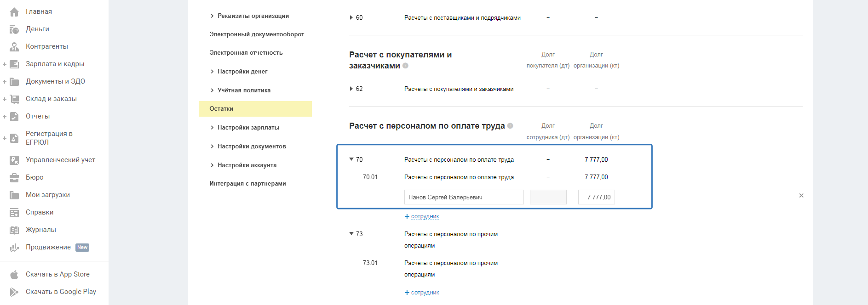Click the Главная home icon
This screenshot has width=868, height=305.
pos(14,12)
